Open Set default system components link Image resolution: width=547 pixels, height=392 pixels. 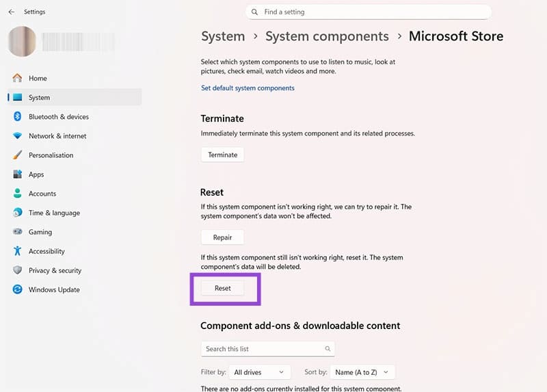click(x=248, y=88)
